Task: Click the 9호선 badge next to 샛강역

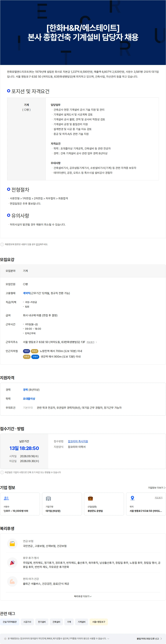Action: (27, 357)
